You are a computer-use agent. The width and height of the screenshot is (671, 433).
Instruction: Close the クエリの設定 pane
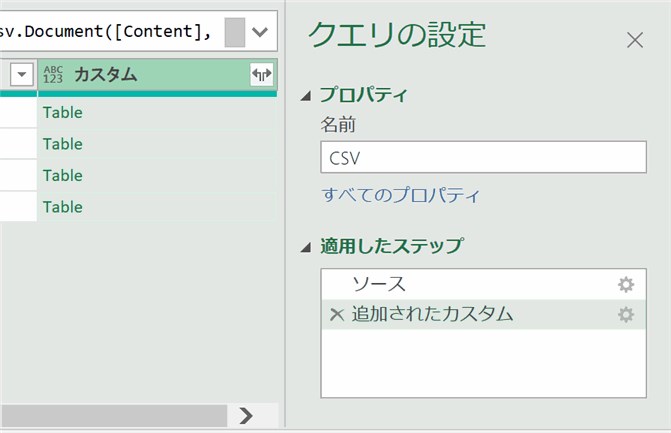(x=635, y=41)
